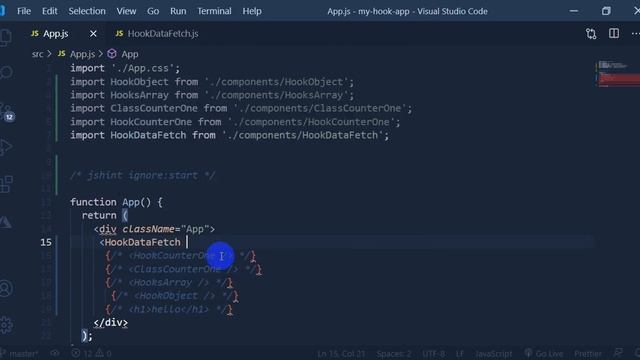Open the Edit menu
Viewport: 640px width, 360px height.
(49, 11)
